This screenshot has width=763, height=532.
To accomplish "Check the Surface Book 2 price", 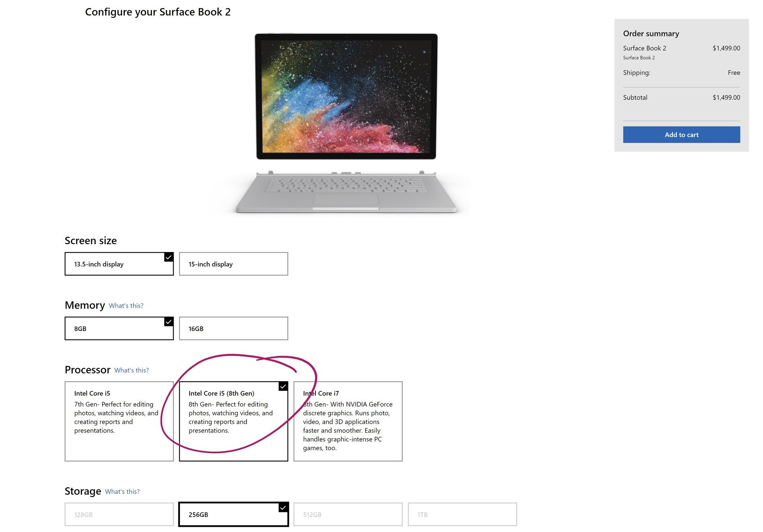I will pyautogui.click(x=726, y=48).
